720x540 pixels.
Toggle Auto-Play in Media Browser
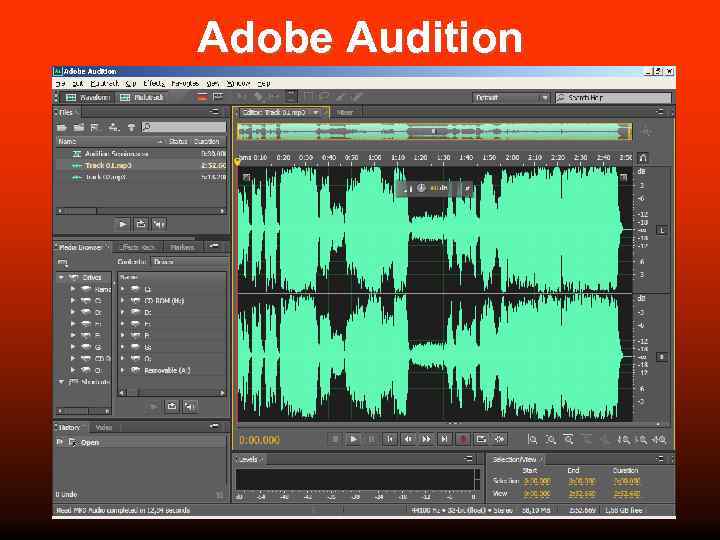point(190,406)
